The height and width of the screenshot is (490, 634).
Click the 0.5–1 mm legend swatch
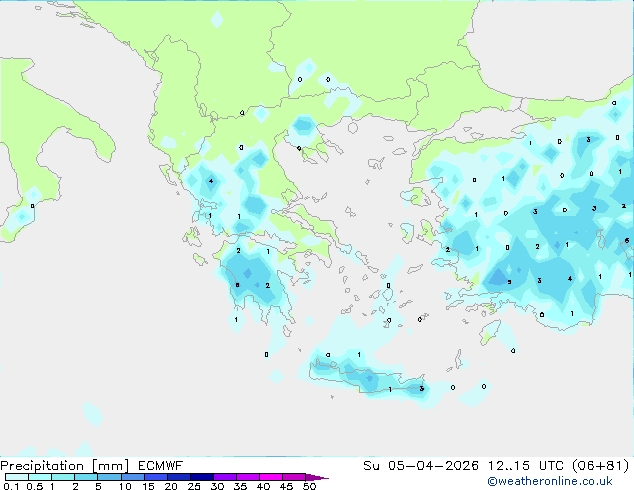[40, 477]
